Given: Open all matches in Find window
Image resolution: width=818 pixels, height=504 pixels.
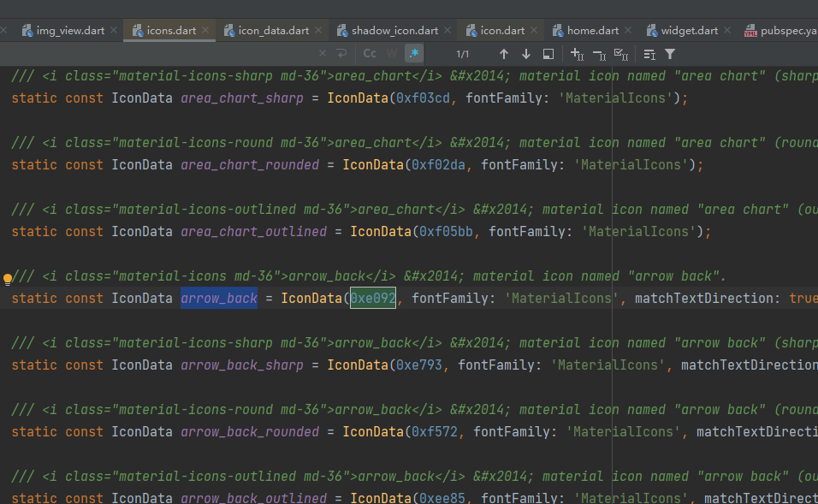Looking at the screenshot, I should click(548, 53).
